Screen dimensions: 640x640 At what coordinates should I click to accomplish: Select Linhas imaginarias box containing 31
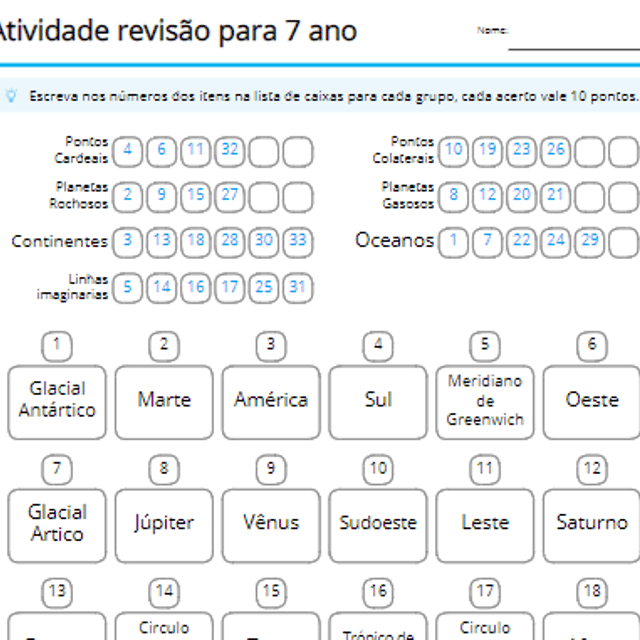point(298,288)
